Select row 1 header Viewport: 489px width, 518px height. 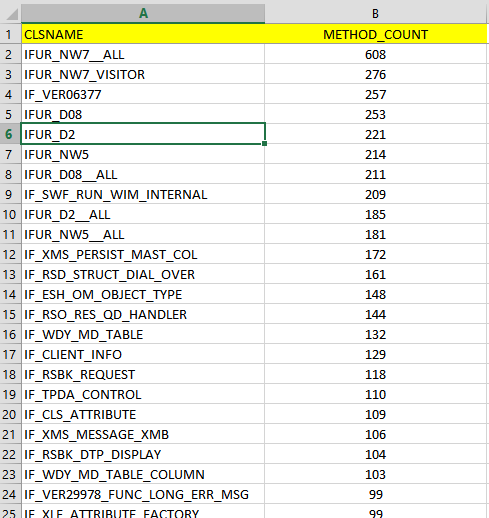(x=10, y=34)
